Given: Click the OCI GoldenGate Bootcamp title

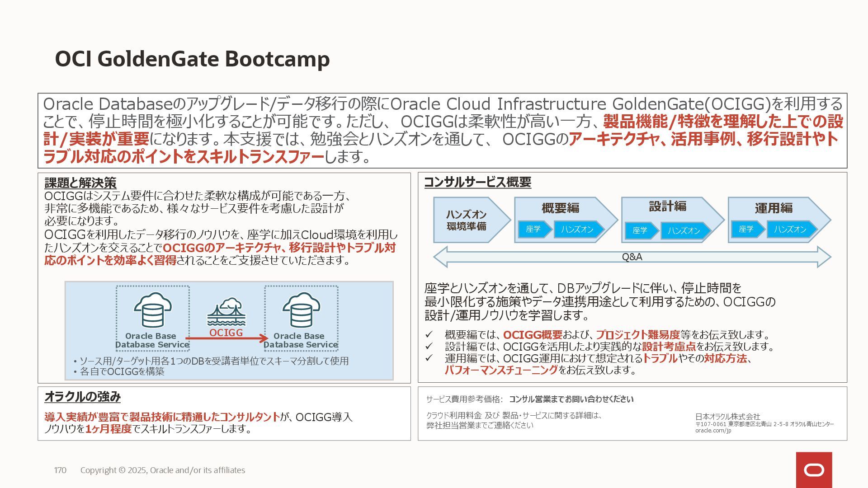Looking at the screenshot, I should [x=192, y=59].
